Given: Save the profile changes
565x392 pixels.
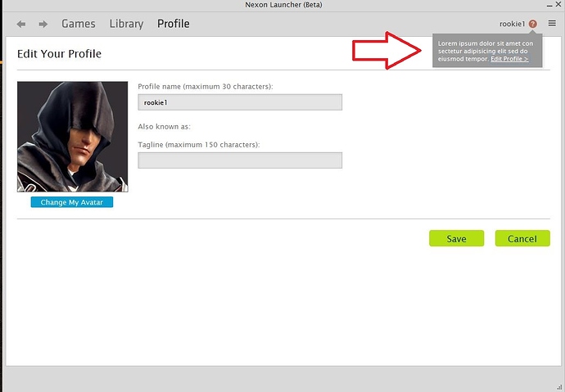Looking at the screenshot, I should pyautogui.click(x=457, y=238).
